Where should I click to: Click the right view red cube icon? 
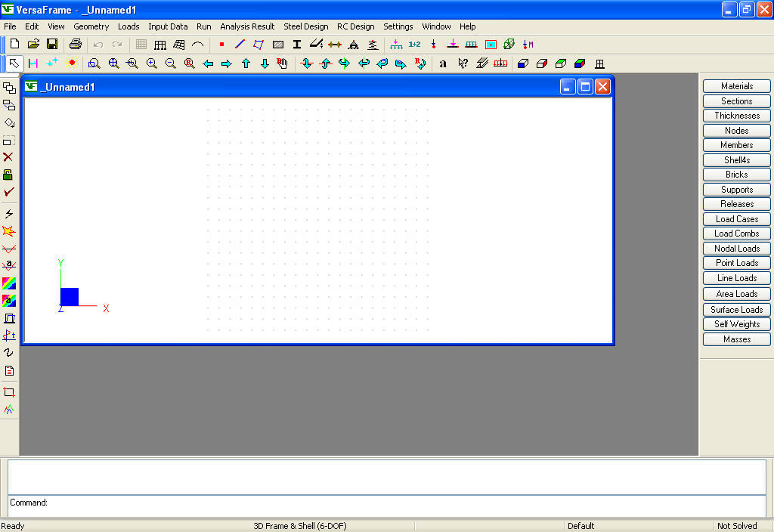(x=542, y=63)
